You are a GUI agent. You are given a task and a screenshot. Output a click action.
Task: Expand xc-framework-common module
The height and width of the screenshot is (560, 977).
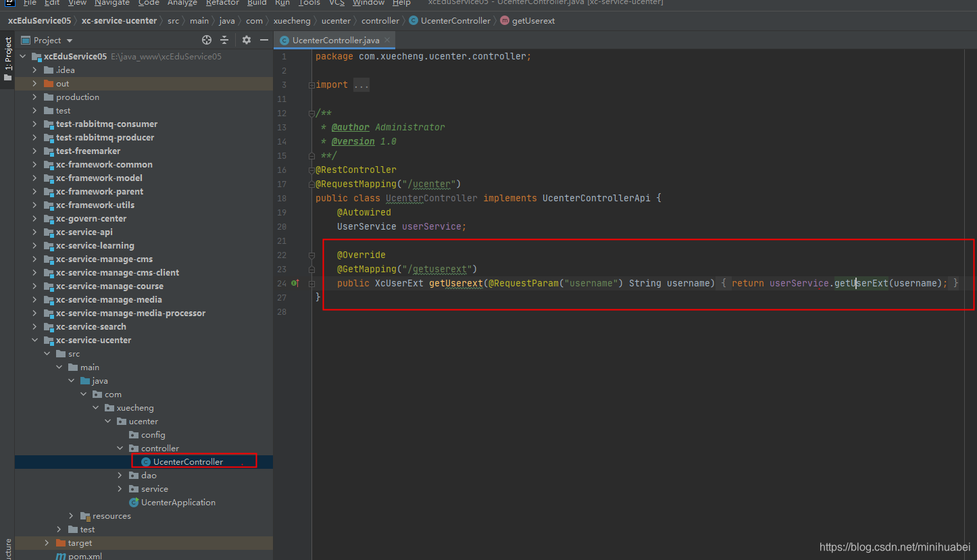(x=35, y=165)
